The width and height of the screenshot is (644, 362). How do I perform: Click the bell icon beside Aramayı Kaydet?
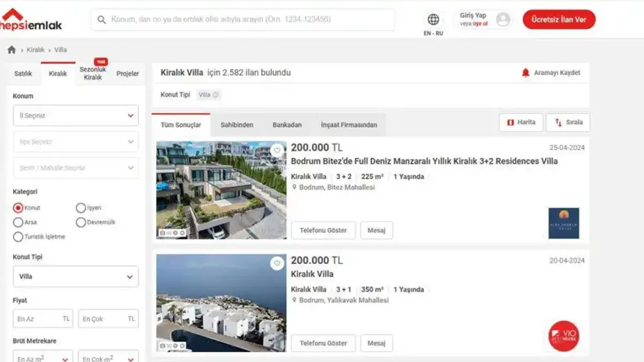[525, 72]
